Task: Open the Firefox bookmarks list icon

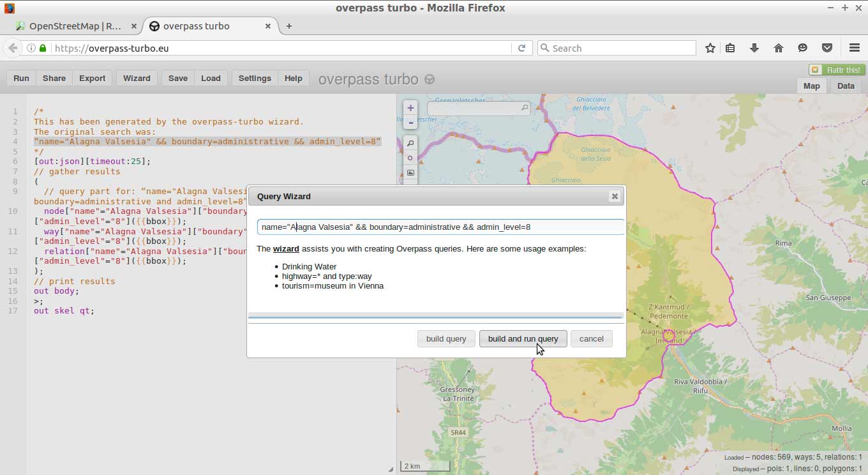Action: [x=731, y=48]
